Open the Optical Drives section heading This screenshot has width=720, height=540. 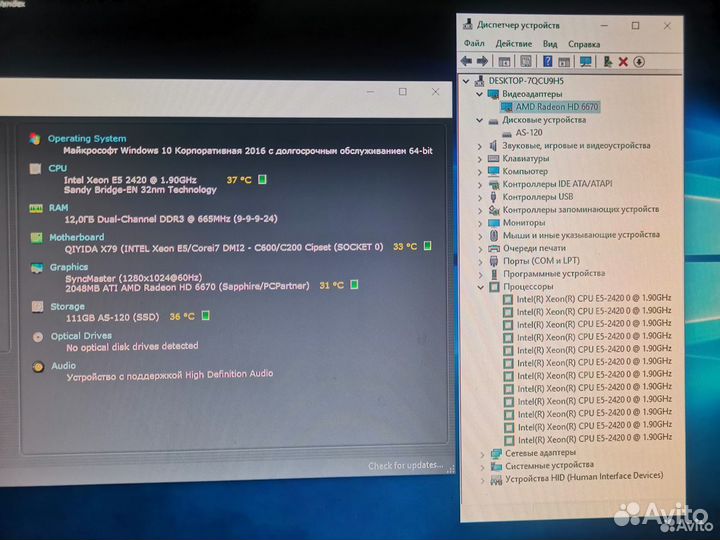point(81,336)
